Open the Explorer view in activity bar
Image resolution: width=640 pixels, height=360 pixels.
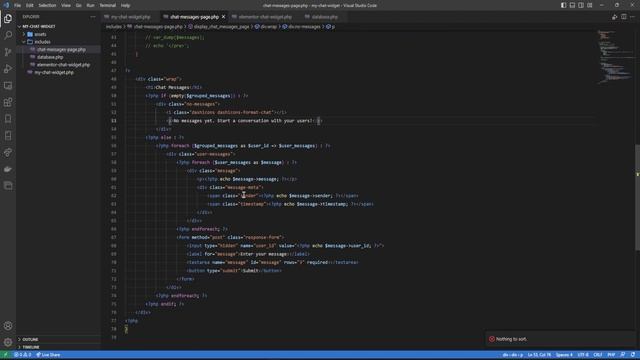[x=8, y=18]
